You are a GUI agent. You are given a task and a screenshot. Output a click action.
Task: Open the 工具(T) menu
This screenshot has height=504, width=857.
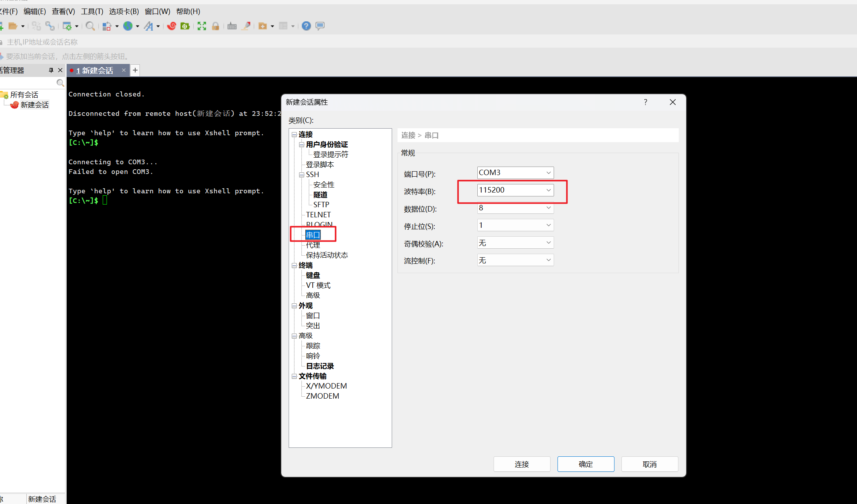point(91,11)
